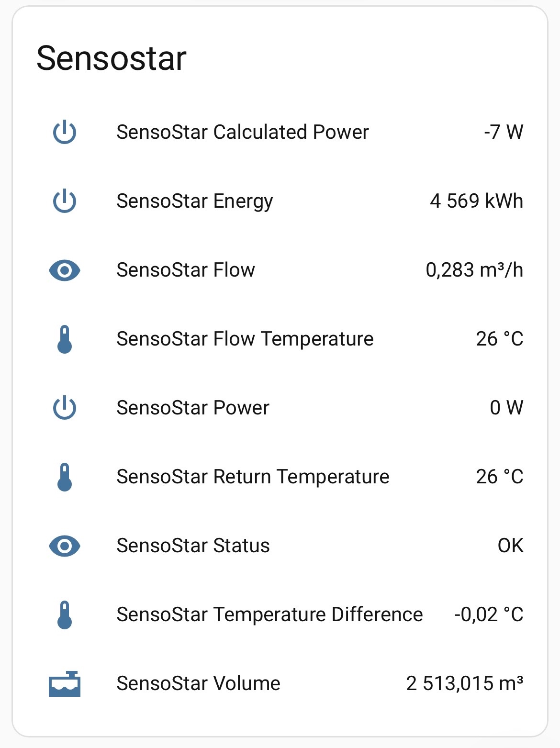Click thermometer icon for SensoStar Temperature Difference
The width and height of the screenshot is (560, 748).
[65, 615]
